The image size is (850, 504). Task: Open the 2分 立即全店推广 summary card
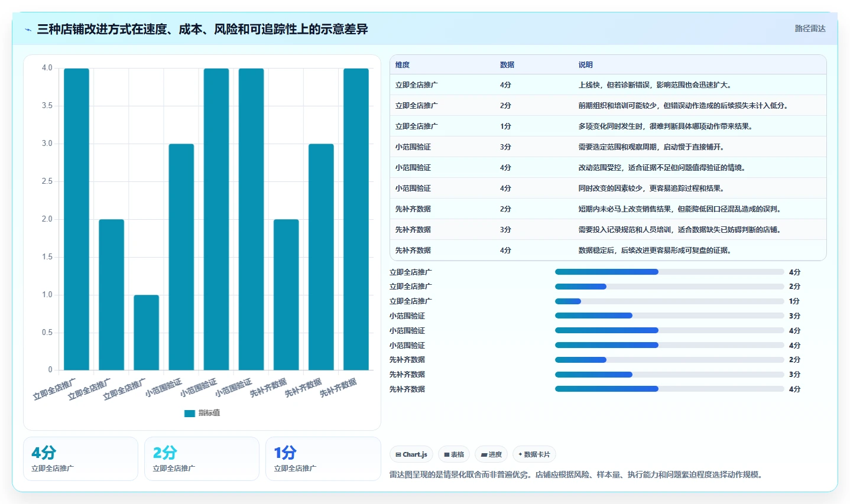pos(202,459)
